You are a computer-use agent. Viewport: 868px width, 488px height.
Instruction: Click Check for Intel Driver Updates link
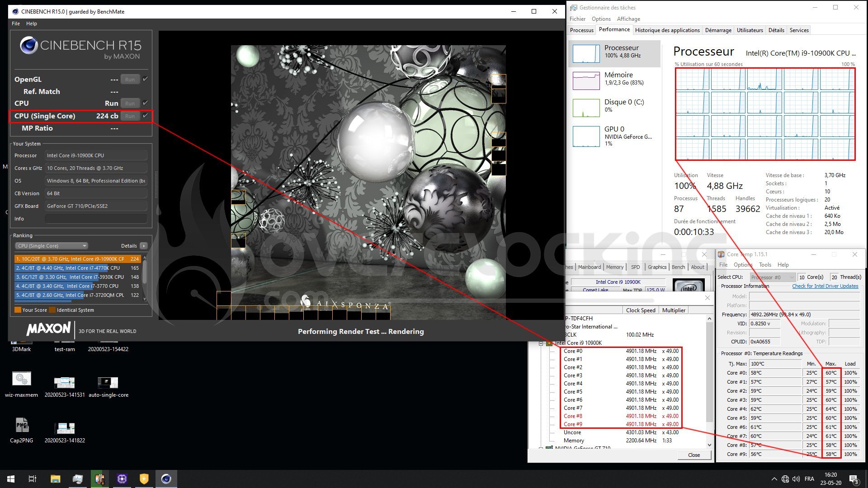point(825,286)
